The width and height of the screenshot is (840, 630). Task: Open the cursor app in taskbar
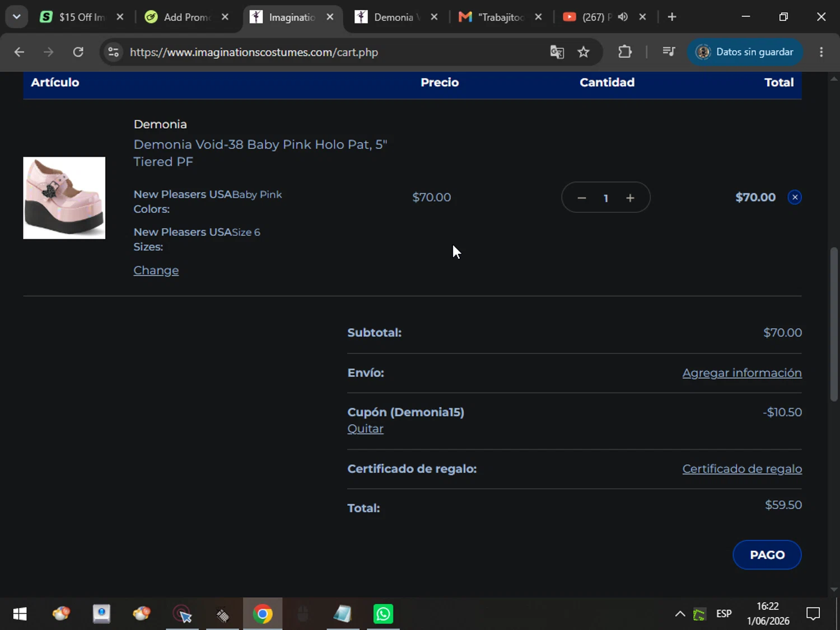183,614
